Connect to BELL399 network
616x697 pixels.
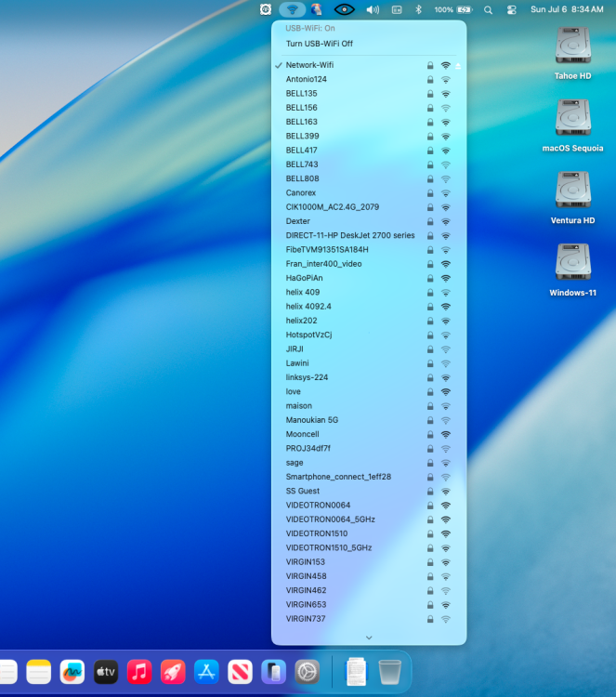point(369,136)
